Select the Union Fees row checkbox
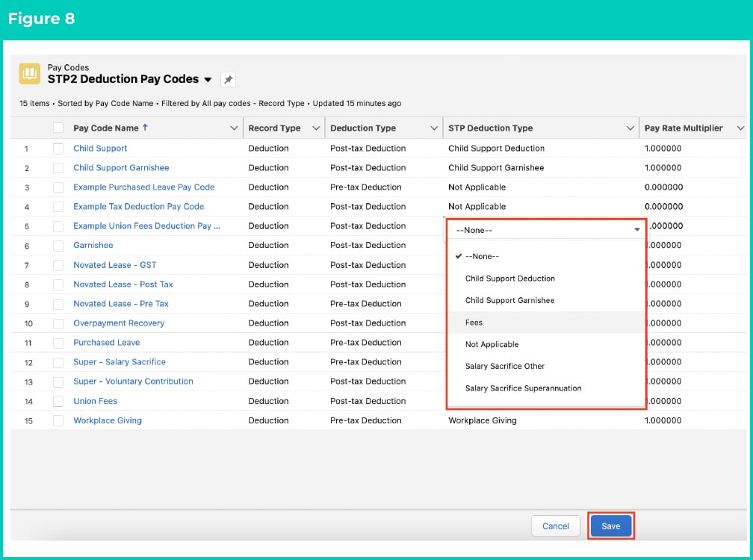 coord(58,401)
